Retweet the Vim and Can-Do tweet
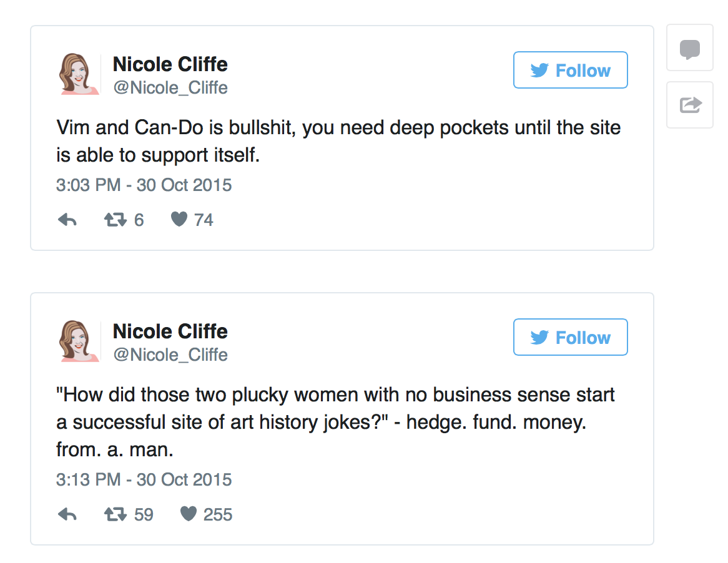 [115, 220]
